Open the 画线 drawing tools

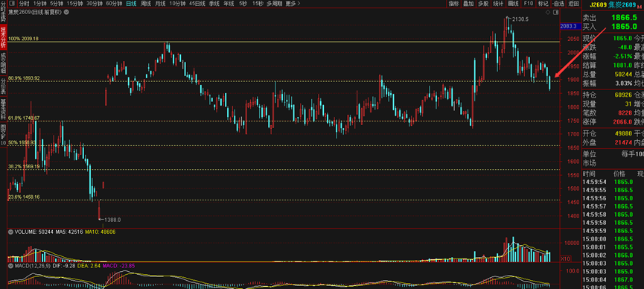513,4
